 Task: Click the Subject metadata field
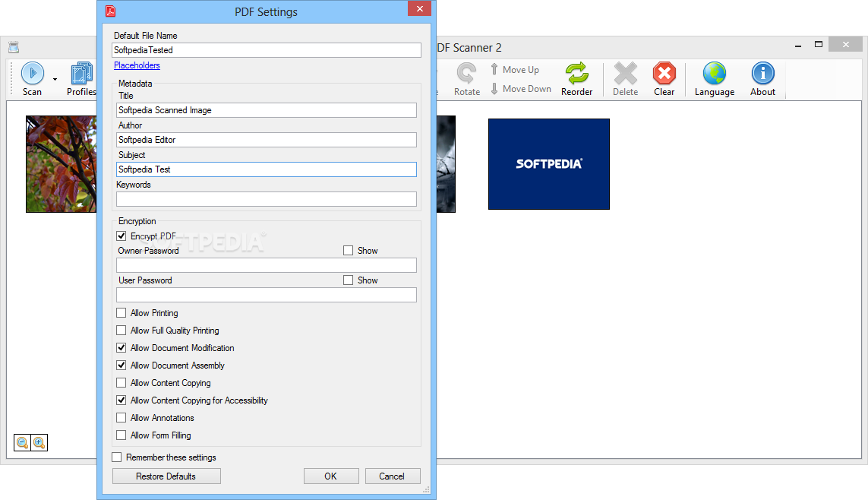click(x=267, y=169)
